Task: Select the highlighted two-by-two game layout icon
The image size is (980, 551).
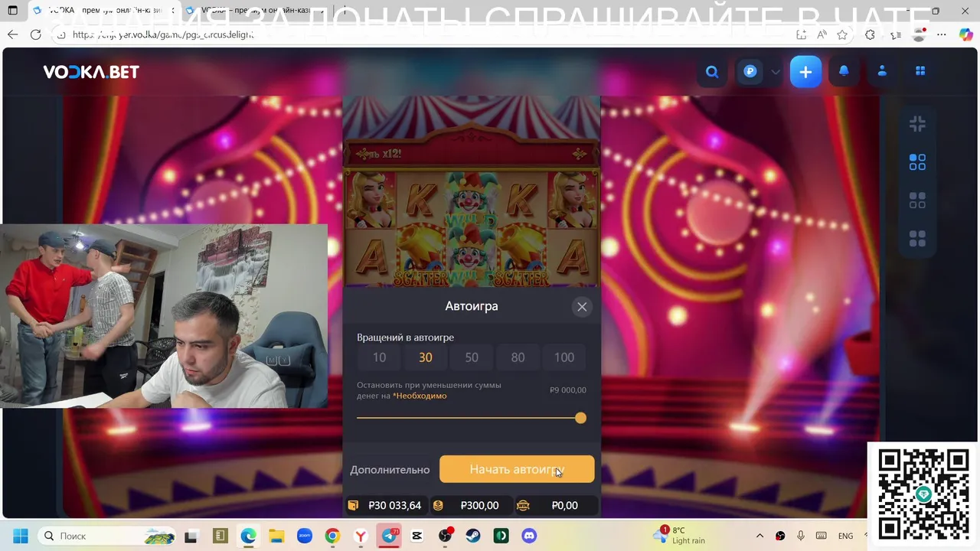Action: pyautogui.click(x=917, y=162)
